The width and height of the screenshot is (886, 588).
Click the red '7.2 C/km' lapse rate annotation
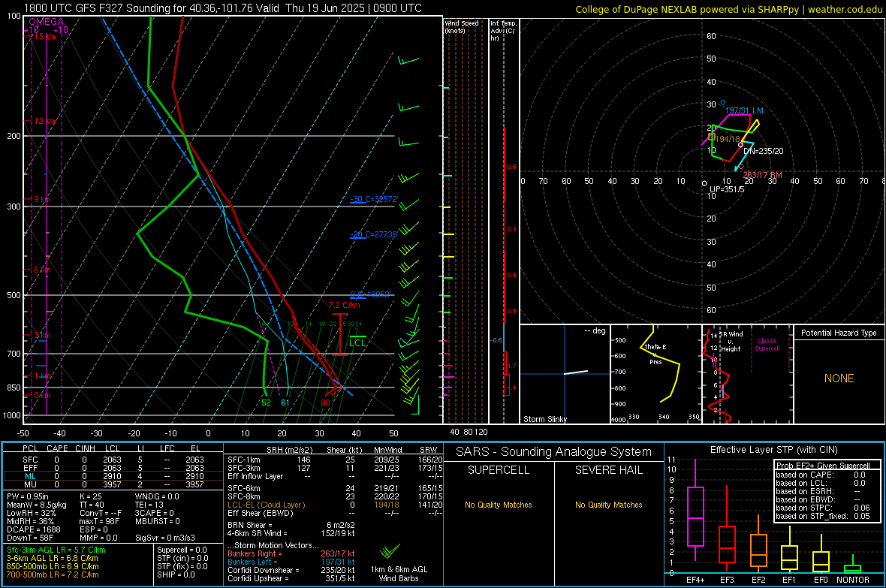344,305
